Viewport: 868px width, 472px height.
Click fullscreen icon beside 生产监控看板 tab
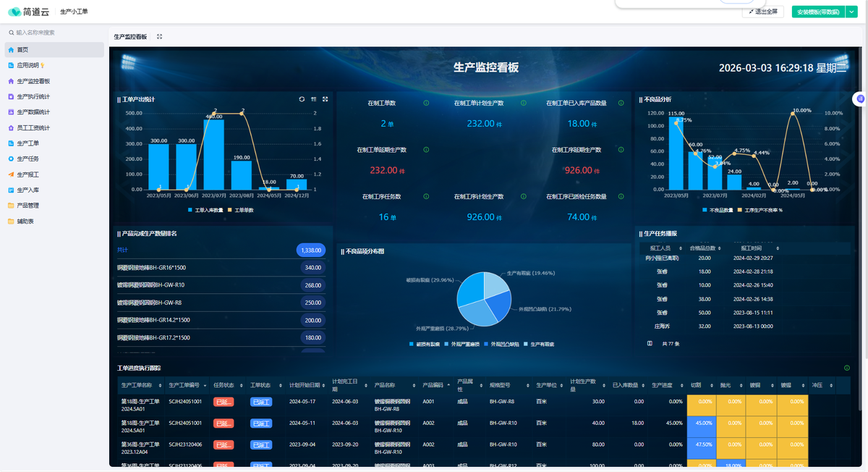[160, 36]
